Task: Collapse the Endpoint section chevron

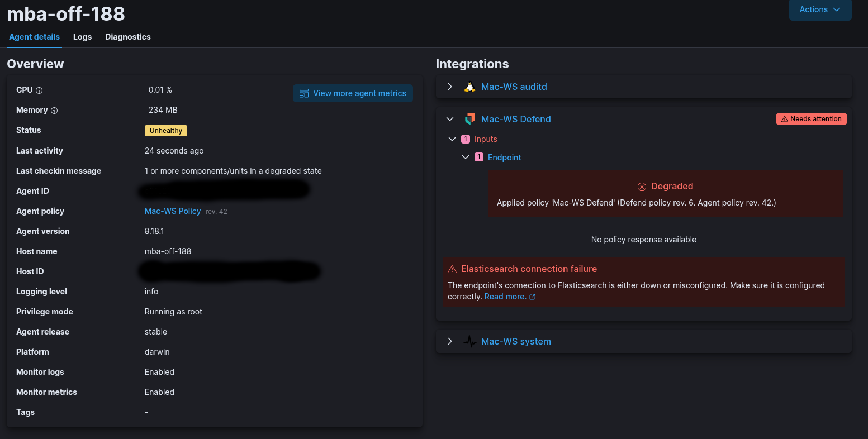Action: 466,158
